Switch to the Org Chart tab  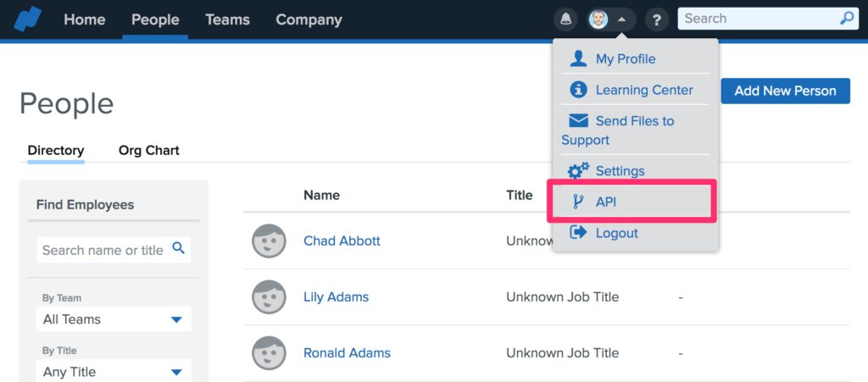pyautogui.click(x=149, y=151)
